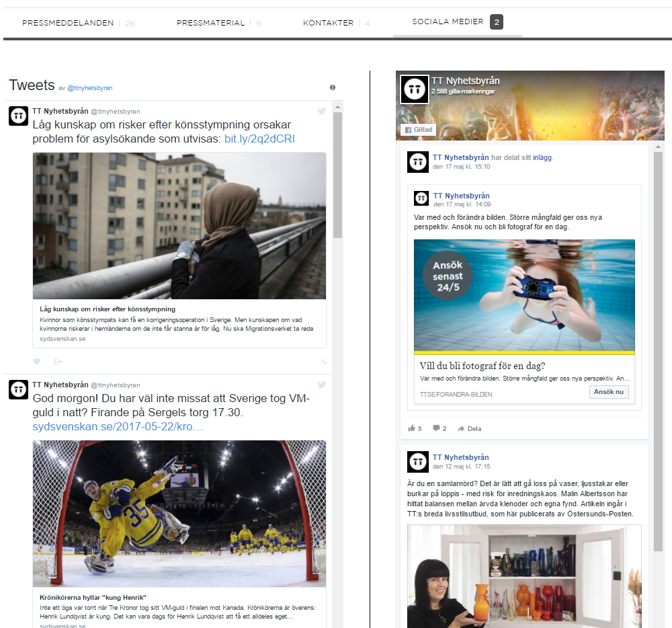
Task: Open the underwater camera girl image
Action: coord(524,295)
